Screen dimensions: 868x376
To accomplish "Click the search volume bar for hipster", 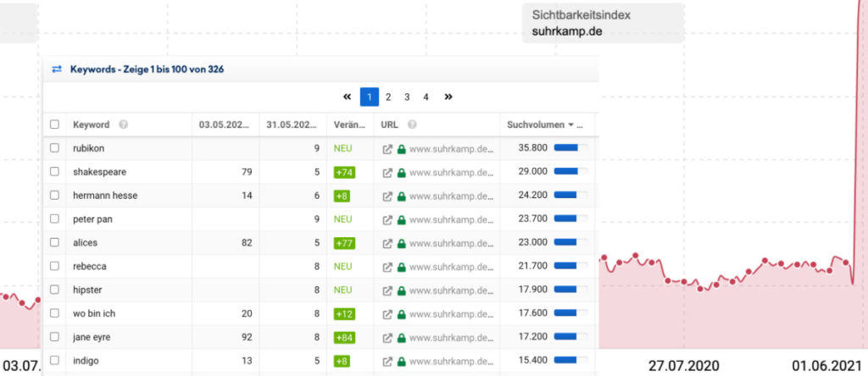I will coord(569,290).
